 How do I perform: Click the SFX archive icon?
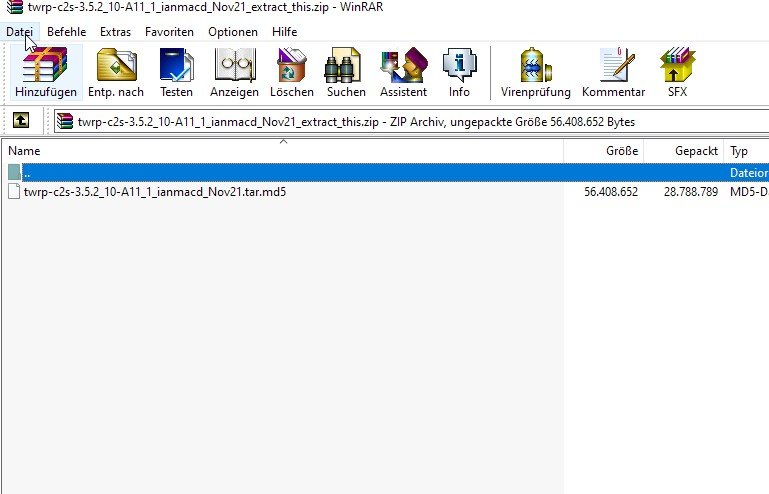point(677,72)
